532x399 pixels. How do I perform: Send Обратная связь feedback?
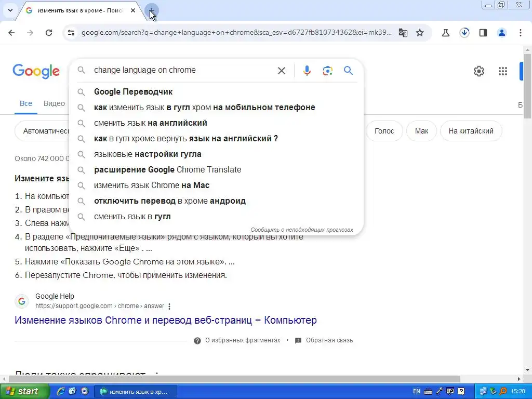[x=324, y=340]
